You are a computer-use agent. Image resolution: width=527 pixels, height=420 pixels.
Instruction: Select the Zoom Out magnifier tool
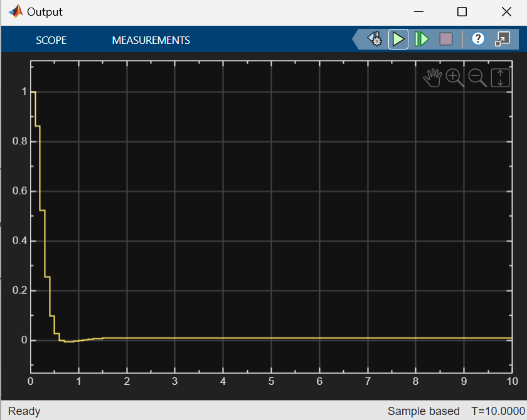(477, 77)
